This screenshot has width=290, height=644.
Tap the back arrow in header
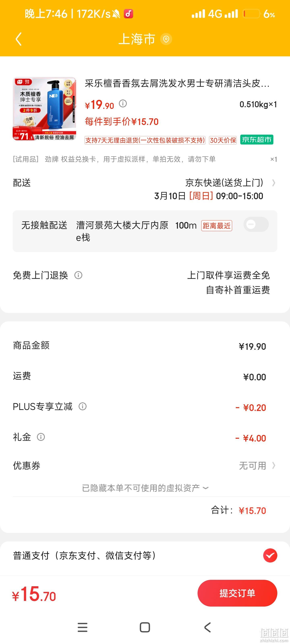click(19, 39)
